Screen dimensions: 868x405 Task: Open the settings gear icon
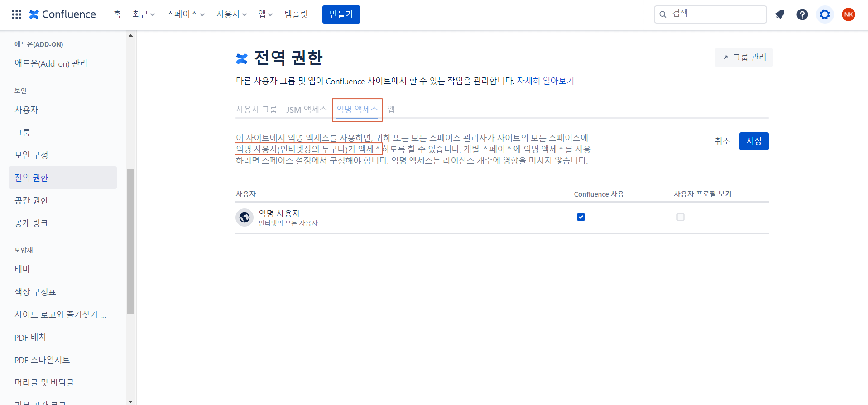click(825, 14)
